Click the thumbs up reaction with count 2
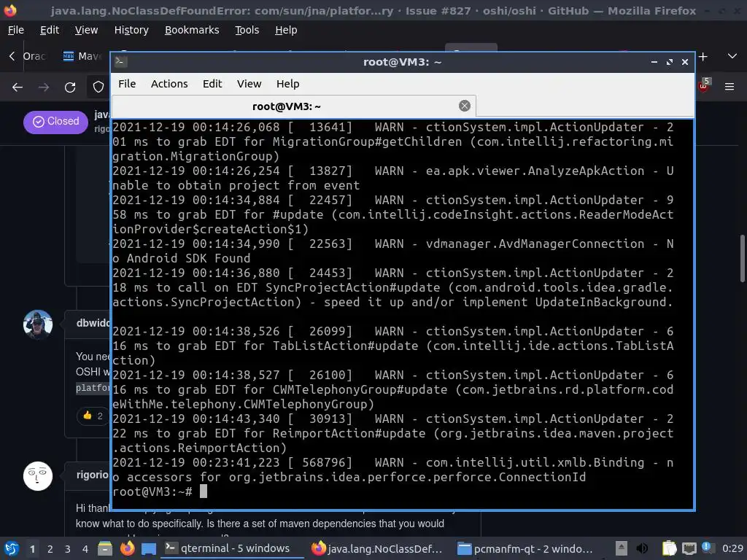The height and width of the screenshot is (560, 747). pos(93,416)
